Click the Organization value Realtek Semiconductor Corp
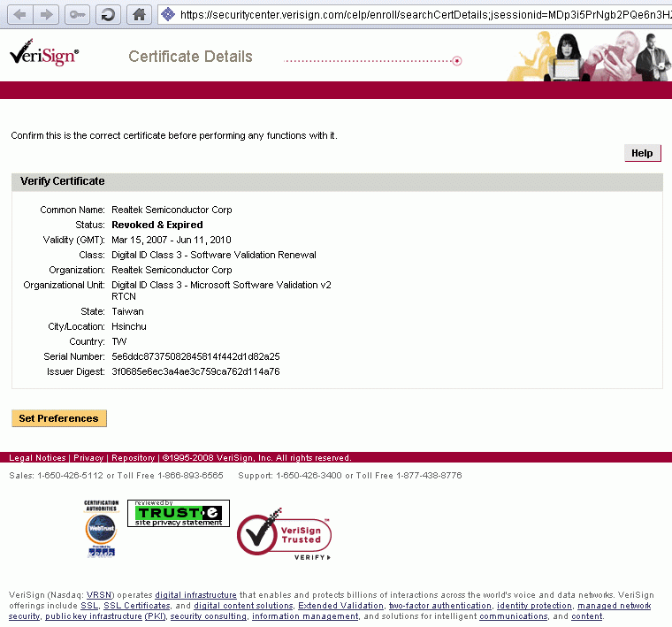 pyautogui.click(x=172, y=270)
